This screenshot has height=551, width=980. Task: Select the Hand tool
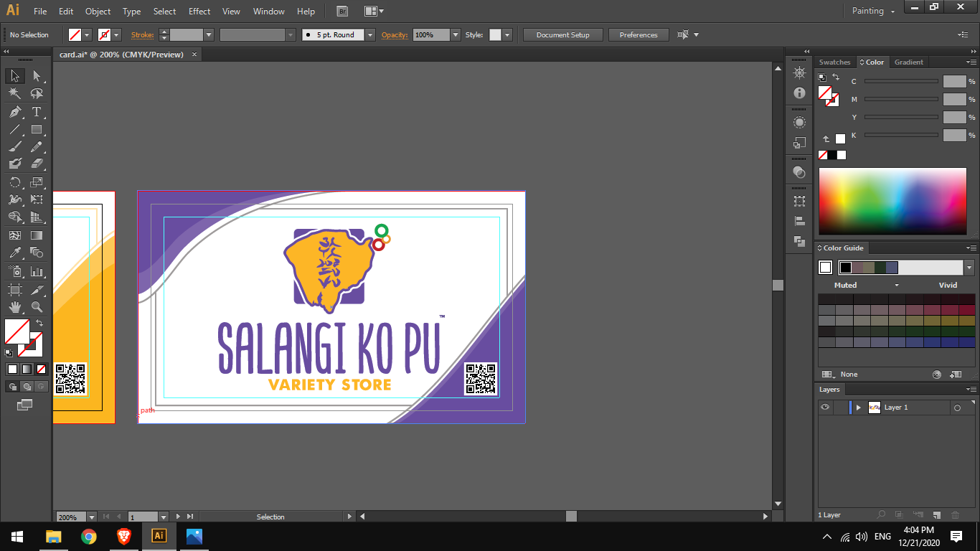point(14,307)
